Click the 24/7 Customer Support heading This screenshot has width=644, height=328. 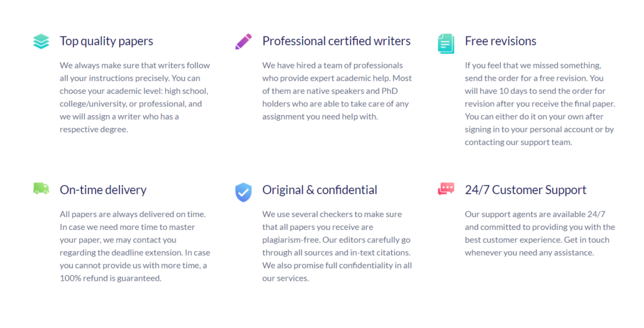coord(525,190)
